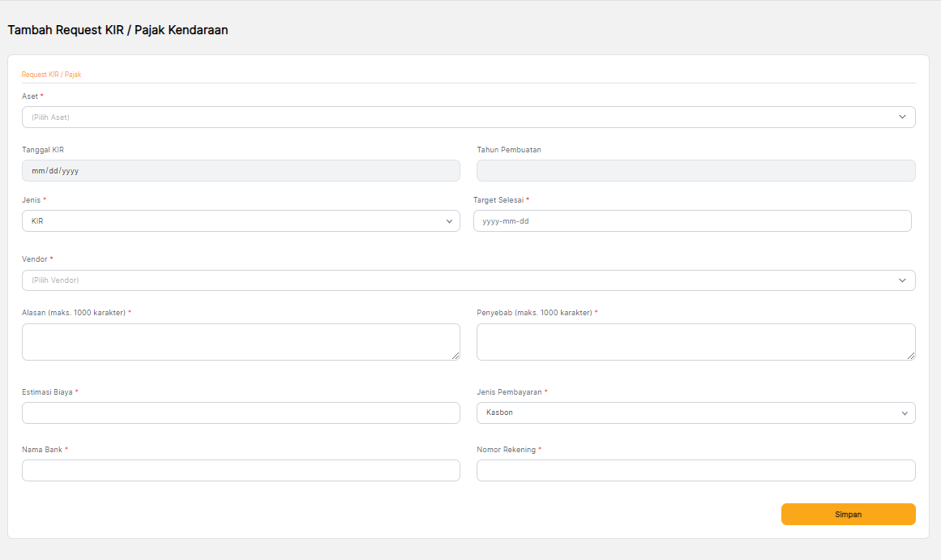The height and width of the screenshot is (560, 941).
Task: Select the Request KIR / Pajak section tab
Action: 51,75
